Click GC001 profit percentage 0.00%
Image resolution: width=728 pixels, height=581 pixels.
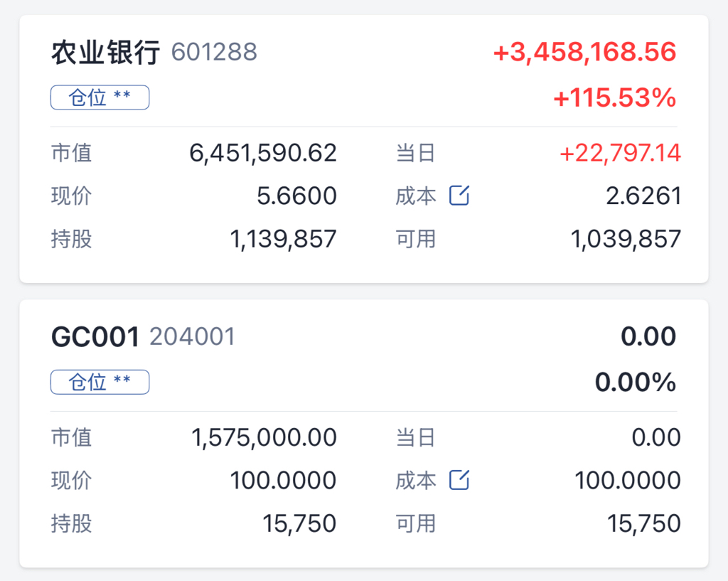coord(636,383)
